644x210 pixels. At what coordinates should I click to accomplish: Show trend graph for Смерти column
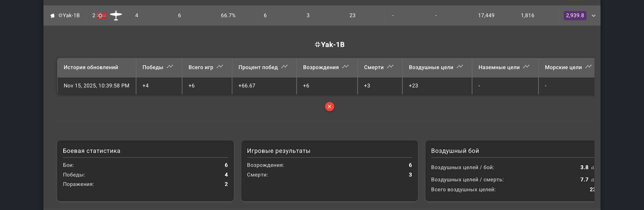[390, 67]
